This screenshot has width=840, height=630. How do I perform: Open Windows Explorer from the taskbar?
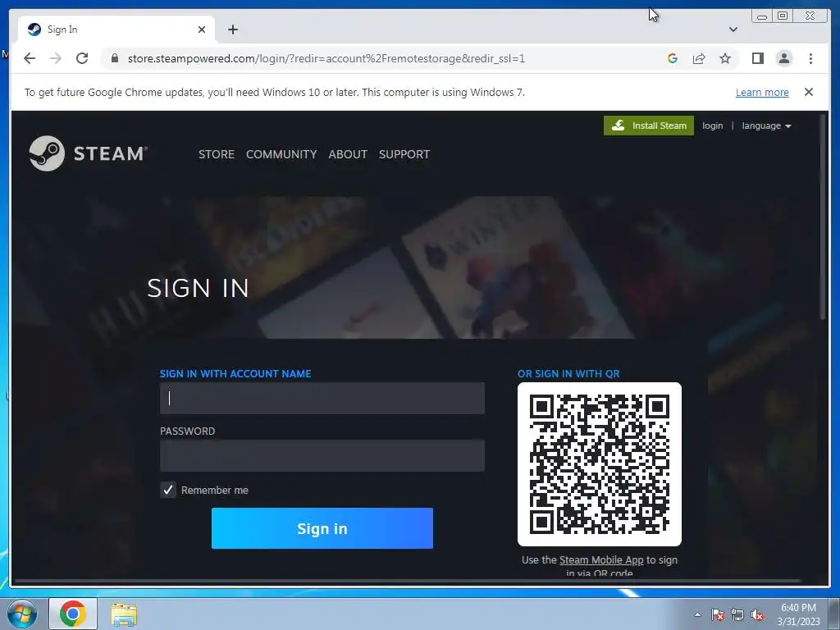coord(124,614)
